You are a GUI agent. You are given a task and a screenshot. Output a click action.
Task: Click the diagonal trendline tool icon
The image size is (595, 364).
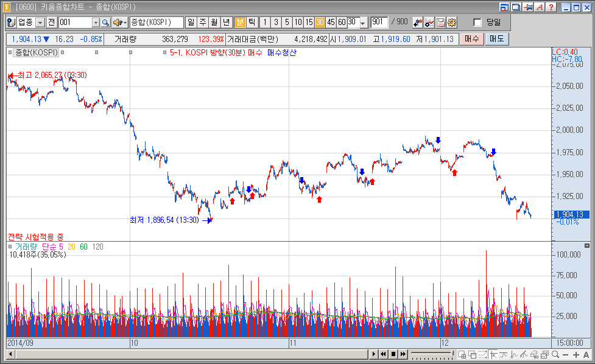tap(524, 355)
